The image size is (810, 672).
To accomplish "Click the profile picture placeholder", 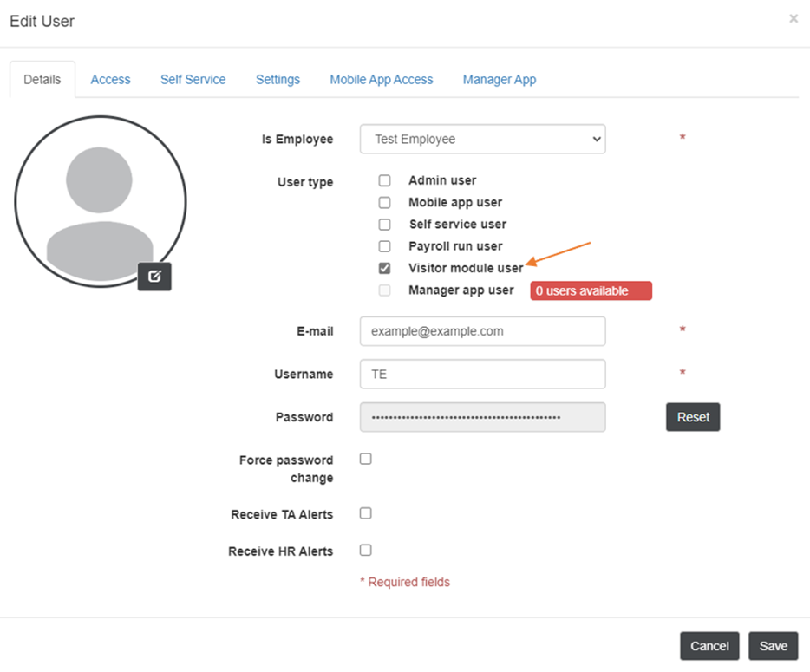I will coord(100,199).
